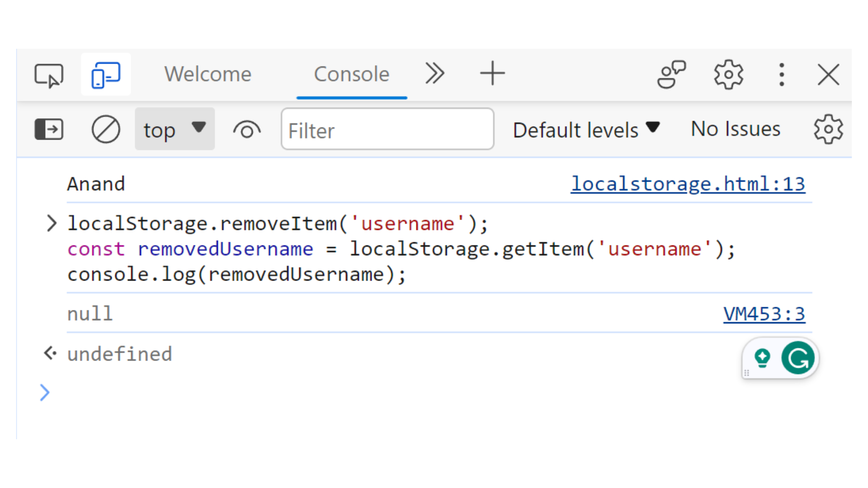Viewport: 868px width, 488px height.
Task: Click the No Issues indicator
Action: coord(736,129)
